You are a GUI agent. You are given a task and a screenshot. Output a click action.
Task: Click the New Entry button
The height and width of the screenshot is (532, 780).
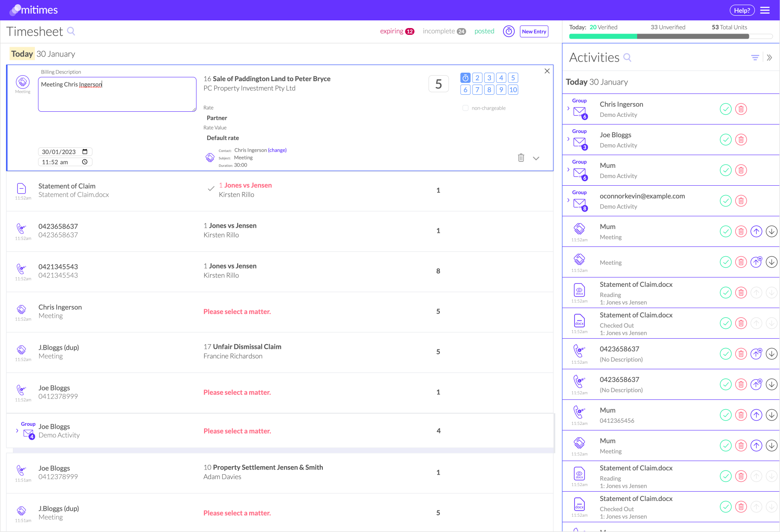pos(534,31)
